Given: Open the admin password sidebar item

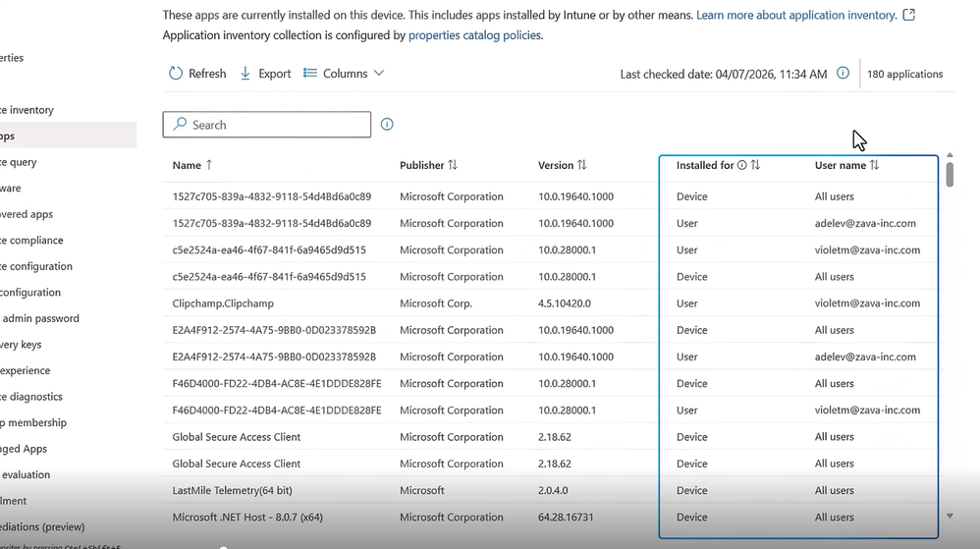Looking at the screenshot, I should 39,318.
